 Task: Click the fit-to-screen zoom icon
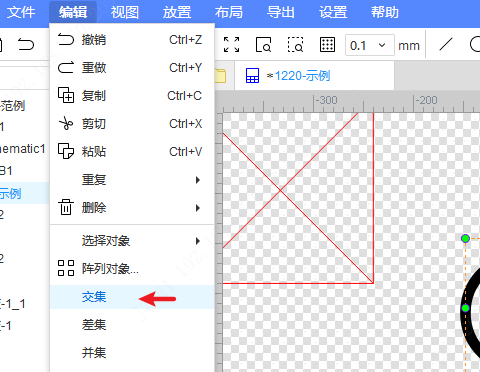coord(231,45)
